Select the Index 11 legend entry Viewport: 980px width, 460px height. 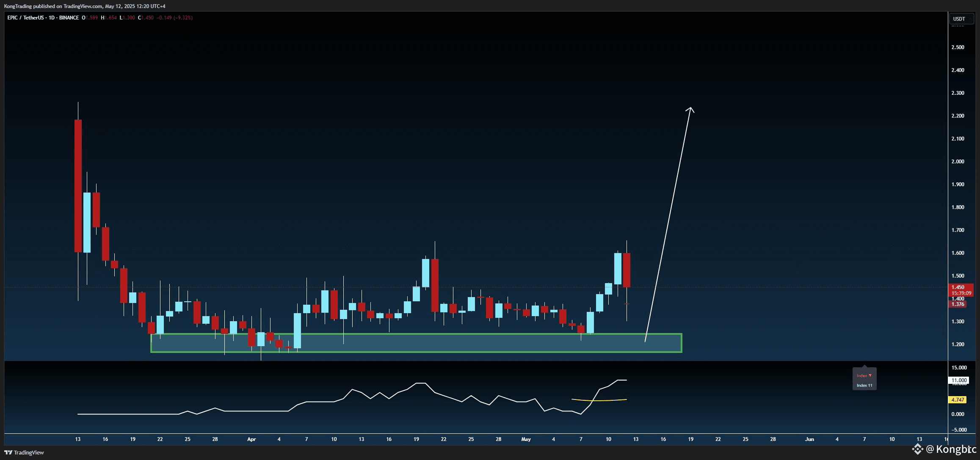click(x=864, y=386)
